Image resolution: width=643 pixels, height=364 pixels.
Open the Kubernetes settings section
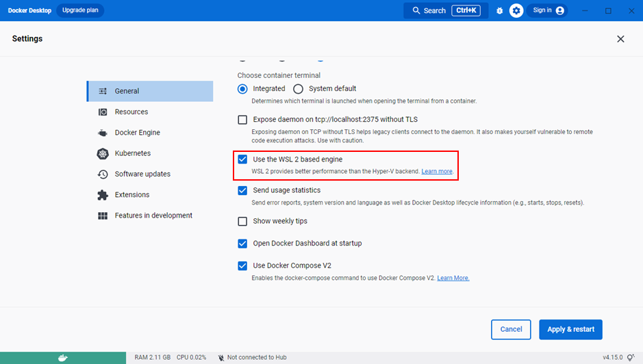coord(150,153)
